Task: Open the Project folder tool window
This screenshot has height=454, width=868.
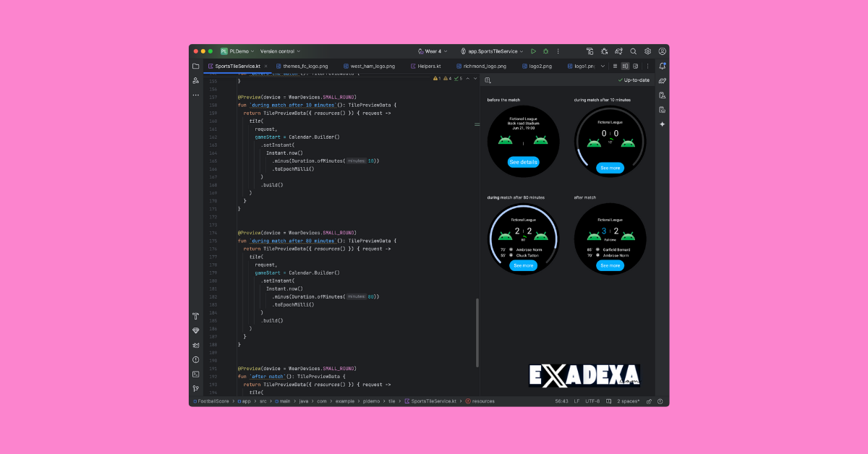Action: 195,66
